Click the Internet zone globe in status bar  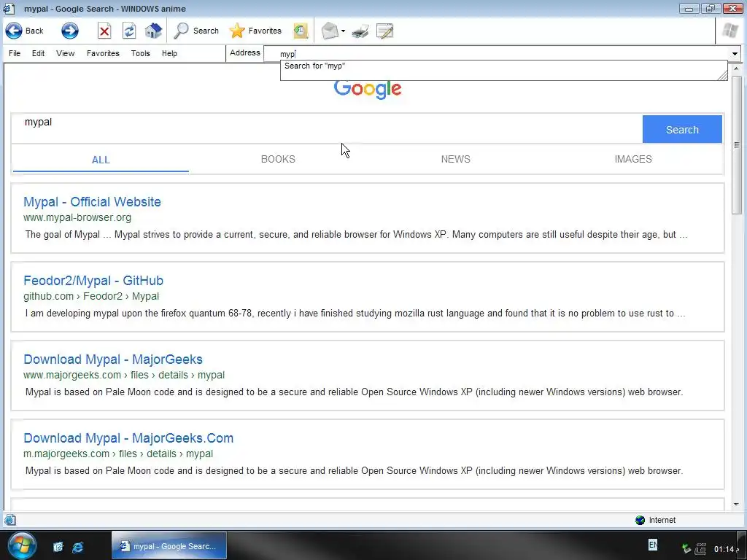(640, 520)
